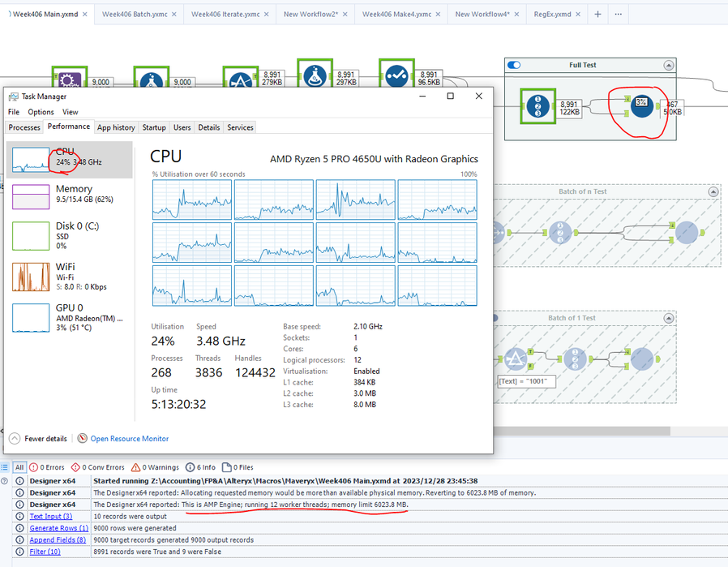728x567 pixels.
Task: Select GPU 0 in Task Manager sidebar
Action: [x=65, y=316]
